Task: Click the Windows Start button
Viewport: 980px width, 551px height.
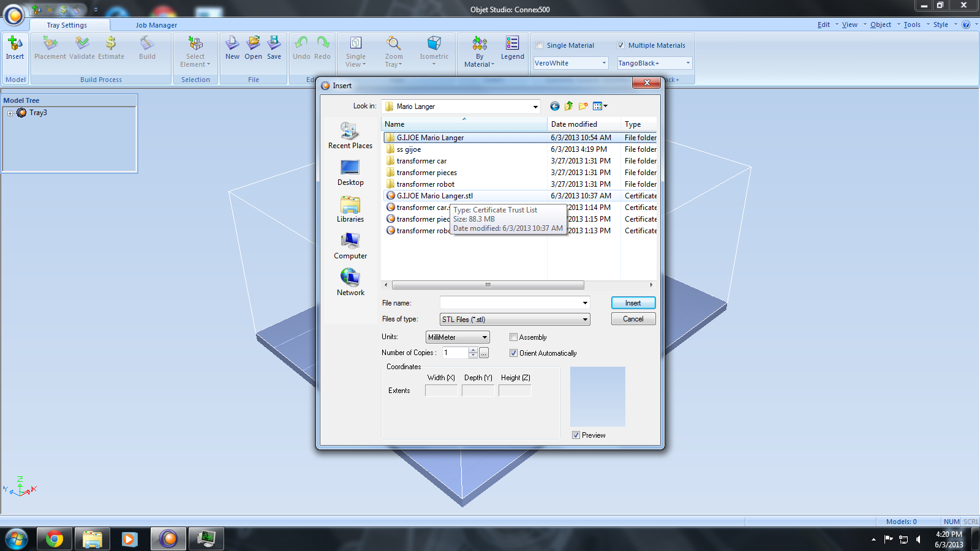Action: click(16, 539)
